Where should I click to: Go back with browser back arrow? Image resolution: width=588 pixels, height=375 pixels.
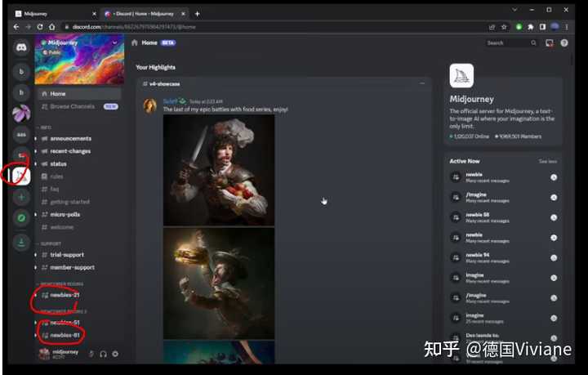point(16,27)
